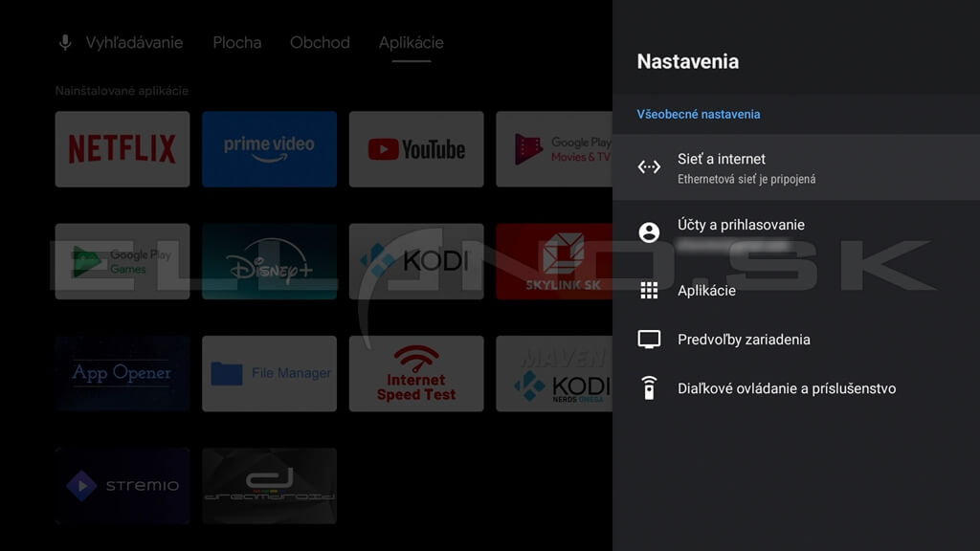Click the Vyhľadávanie search field
This screenshot has width=980, height=551.
click(134, 43)
